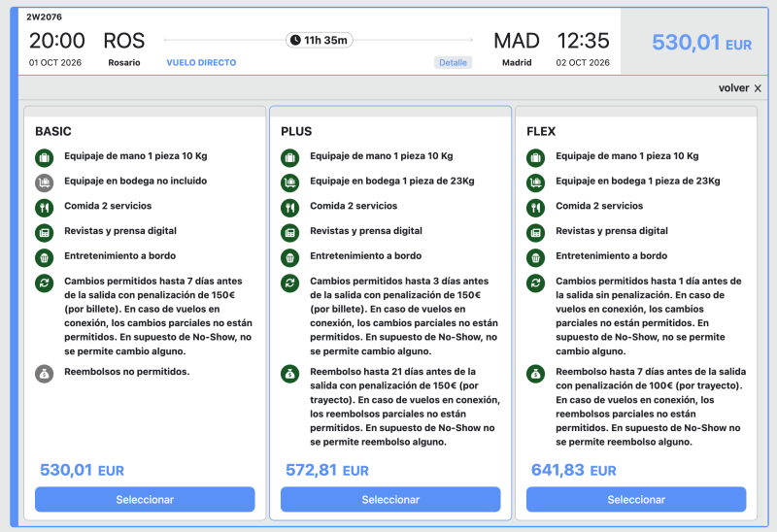Click the FLEX digital magazines newspaper icon

[x=535, y=232]
